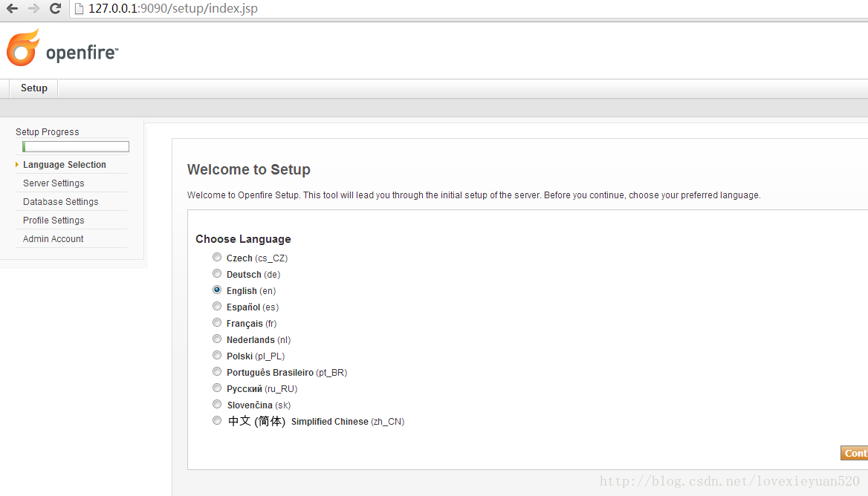
Task: Click Profile Settings step in sidebar
Action: click(54, 220)
